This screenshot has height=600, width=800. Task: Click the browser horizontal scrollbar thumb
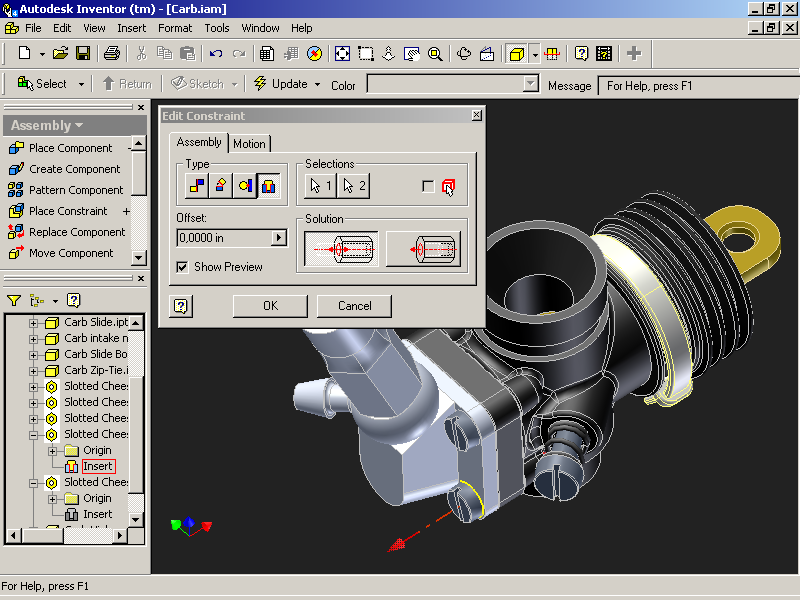[42, 535]
